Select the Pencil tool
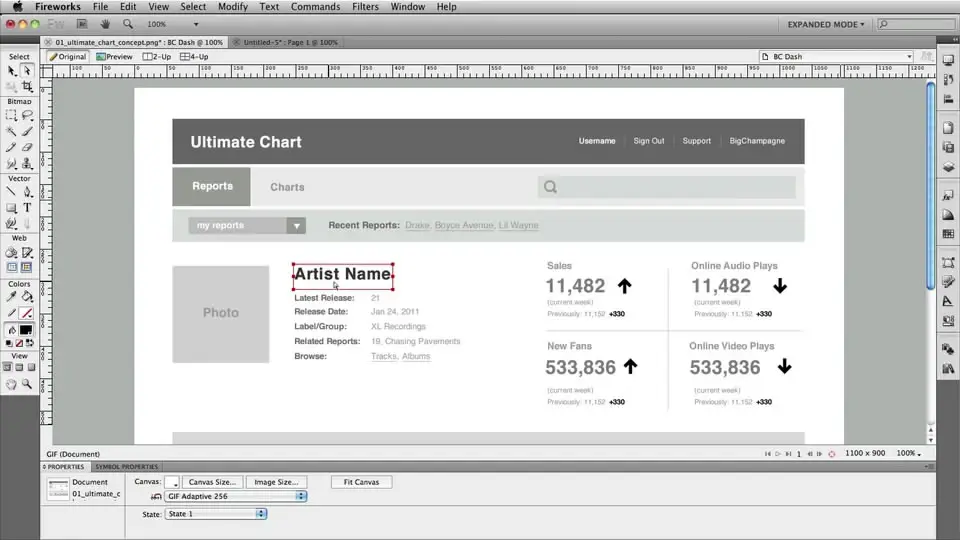This screenshot has width=960, height=540. [x=12, y=148]
